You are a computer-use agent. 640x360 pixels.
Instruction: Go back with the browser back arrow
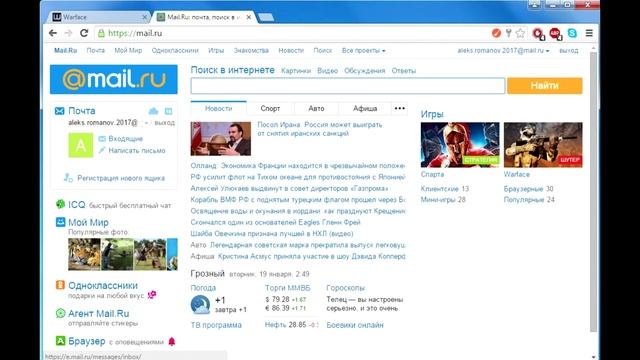[x=53, y=33]
